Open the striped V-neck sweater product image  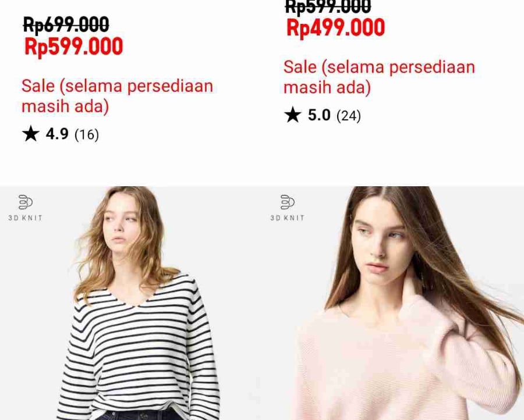click(x=131, y=303)
